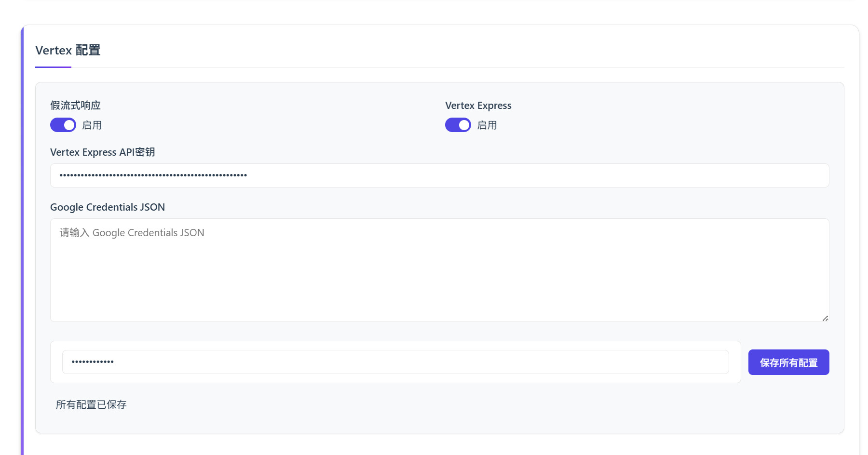Focus the Google Credentials JSON textarea
Image resolution: width=868 pixels, height=455 pixels.
(439, 270)
